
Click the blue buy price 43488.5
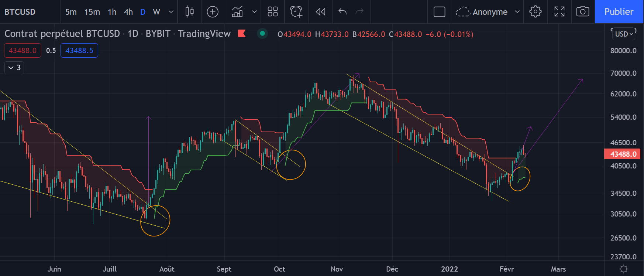coord(79,51)
